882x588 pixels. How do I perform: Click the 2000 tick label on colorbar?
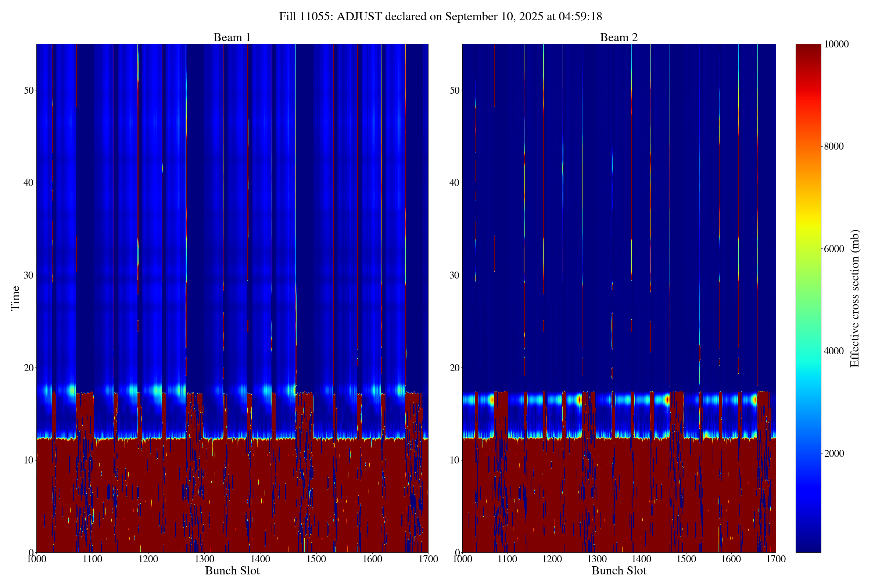coord(833,454)
